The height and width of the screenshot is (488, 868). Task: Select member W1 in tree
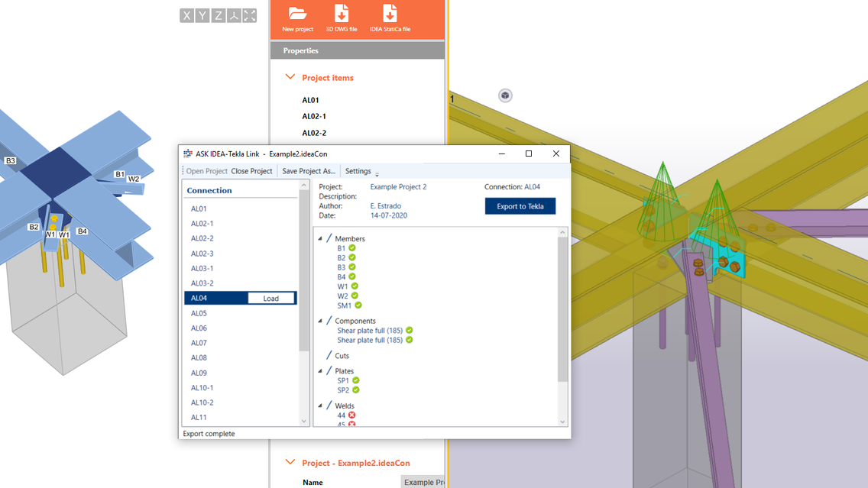[342, 286]
